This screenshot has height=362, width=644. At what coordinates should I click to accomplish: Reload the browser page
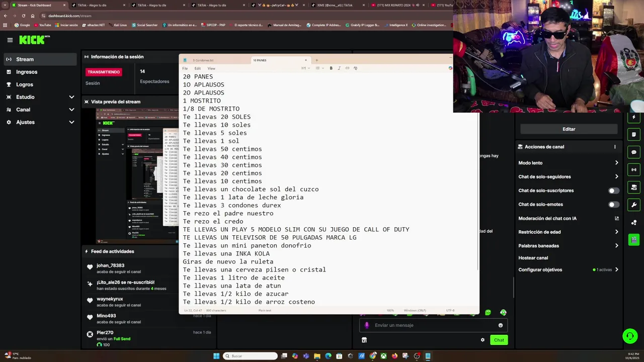coord(23,16)
